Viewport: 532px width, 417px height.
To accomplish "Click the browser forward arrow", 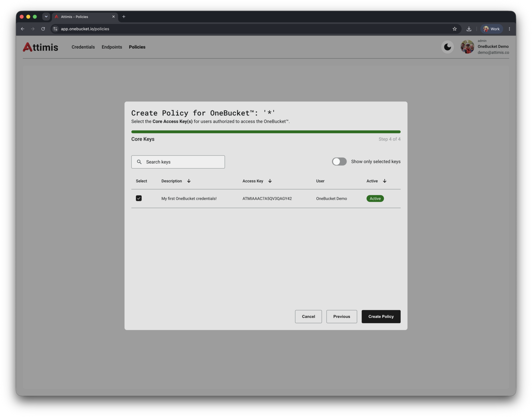I will (33, 29).
